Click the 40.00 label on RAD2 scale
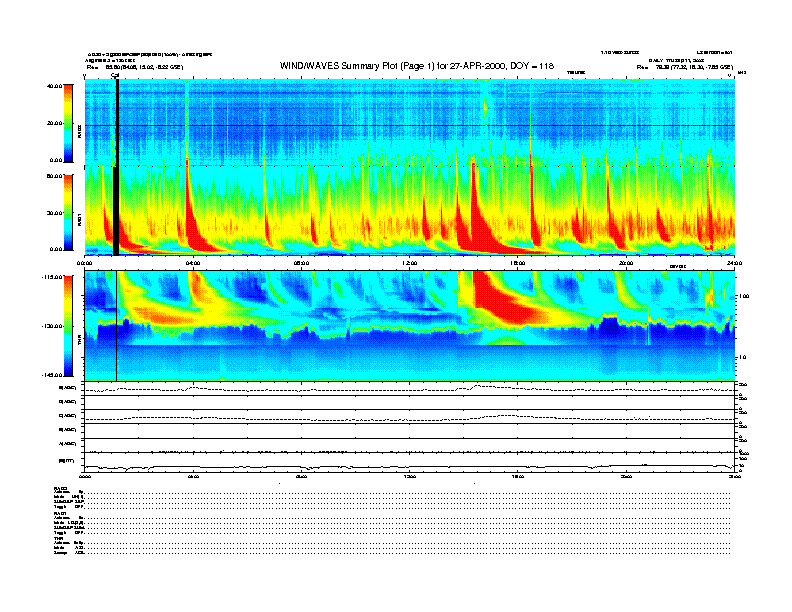The image size is (792, 612). point(55,86)
